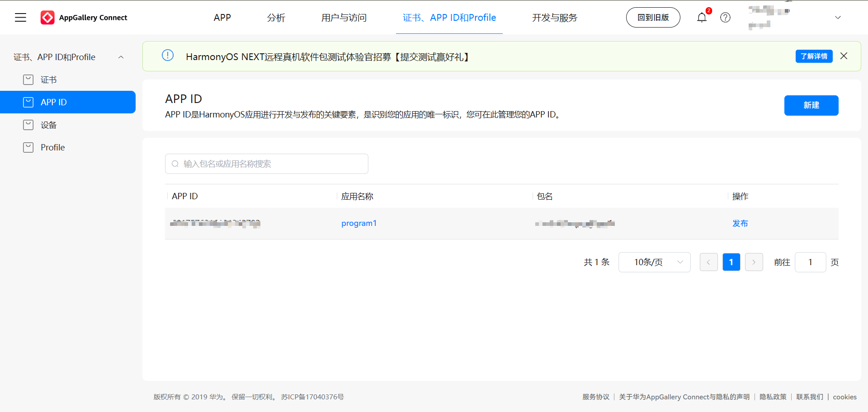The image size is (868, 412).
Task: Click the info icon in HarmonyOS banner
Action: coord(168,56)
